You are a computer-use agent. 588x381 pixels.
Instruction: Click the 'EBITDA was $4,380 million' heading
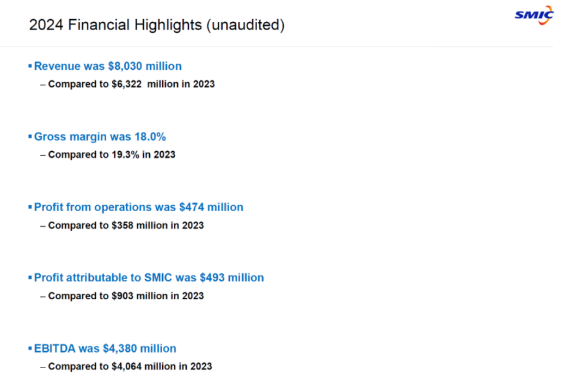(105, 348)
